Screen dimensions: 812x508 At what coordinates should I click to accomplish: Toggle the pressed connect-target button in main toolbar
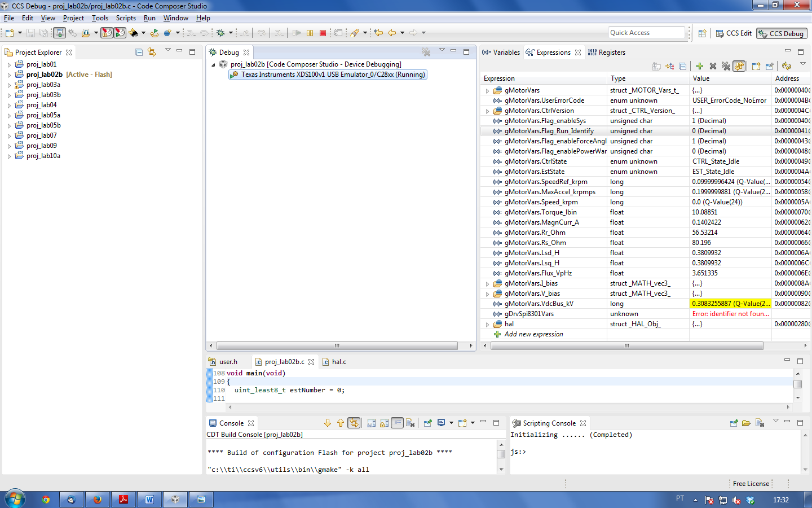point(59,33)
